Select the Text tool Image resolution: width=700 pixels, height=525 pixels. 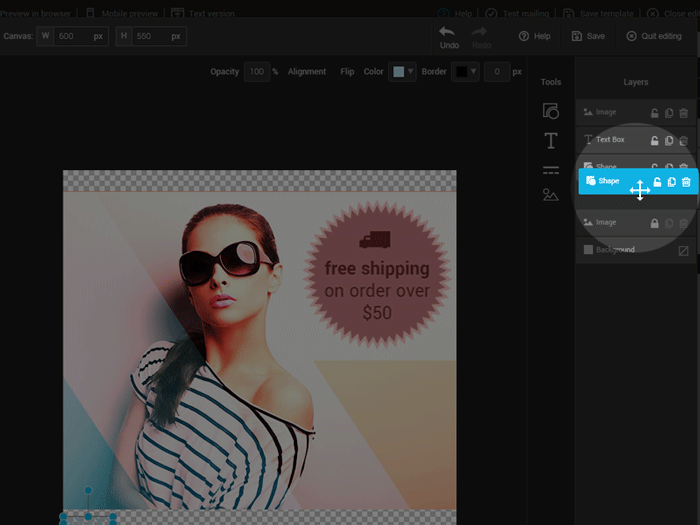coord(550,140)
